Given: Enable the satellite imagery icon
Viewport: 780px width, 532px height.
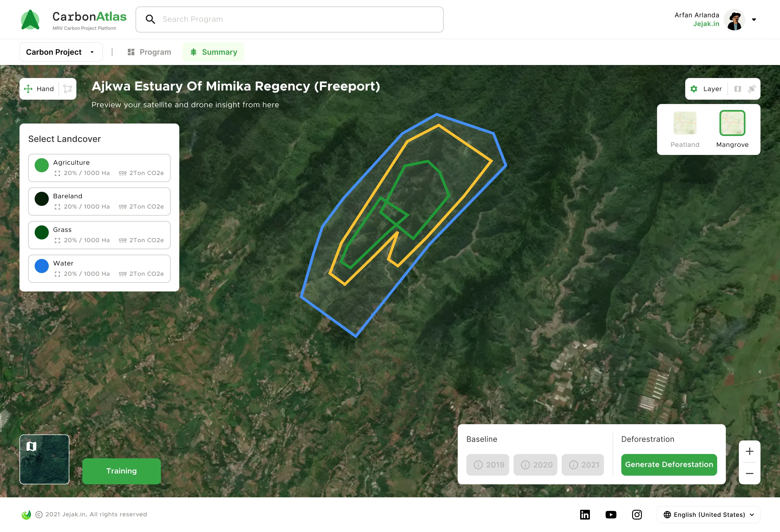Looking at the screenshot, I should [x=752, y=89].
